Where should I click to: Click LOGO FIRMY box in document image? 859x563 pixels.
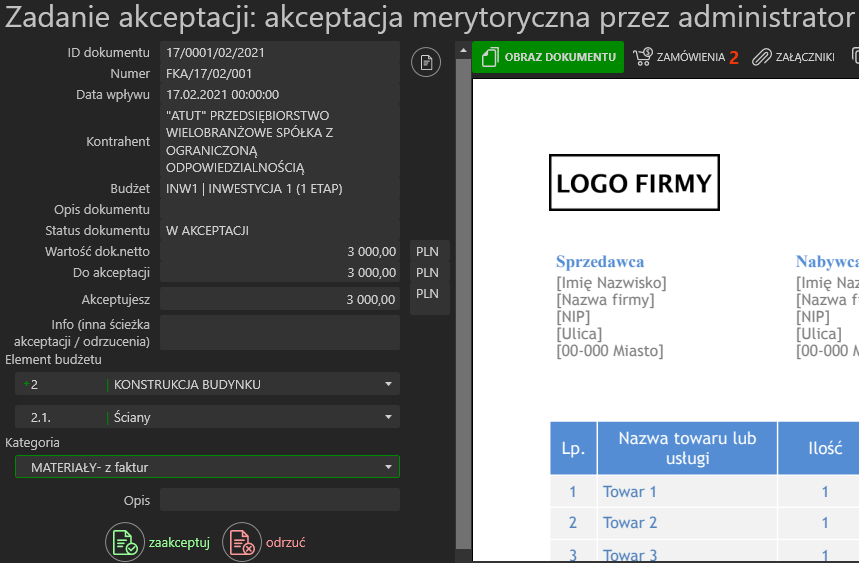(634, 182)
